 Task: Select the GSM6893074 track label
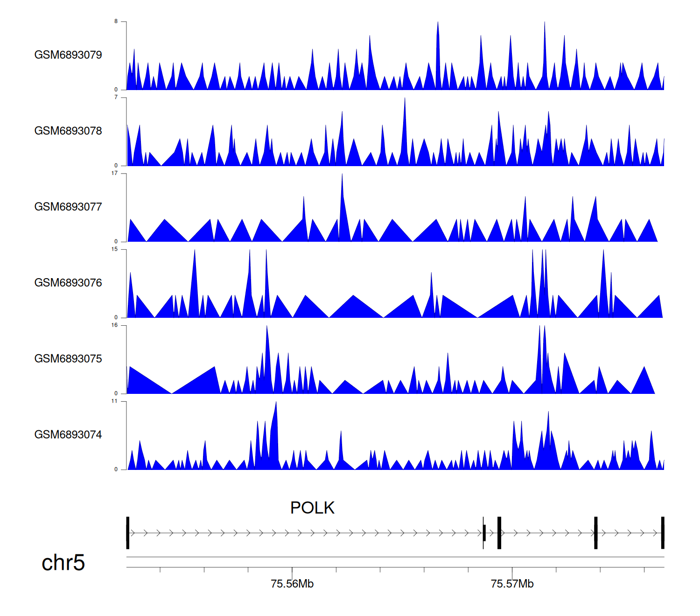(68, 435)
